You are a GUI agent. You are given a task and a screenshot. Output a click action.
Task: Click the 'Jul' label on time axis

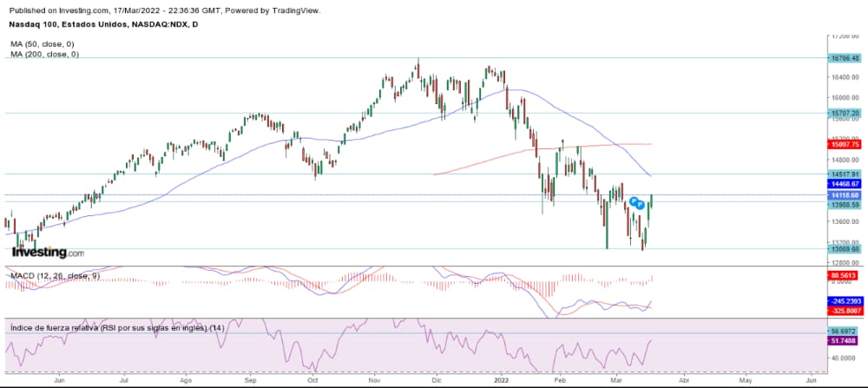124,381
